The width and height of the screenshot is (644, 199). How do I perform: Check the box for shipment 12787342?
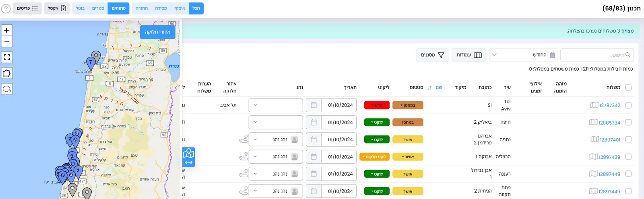click(x=629, y=105)
